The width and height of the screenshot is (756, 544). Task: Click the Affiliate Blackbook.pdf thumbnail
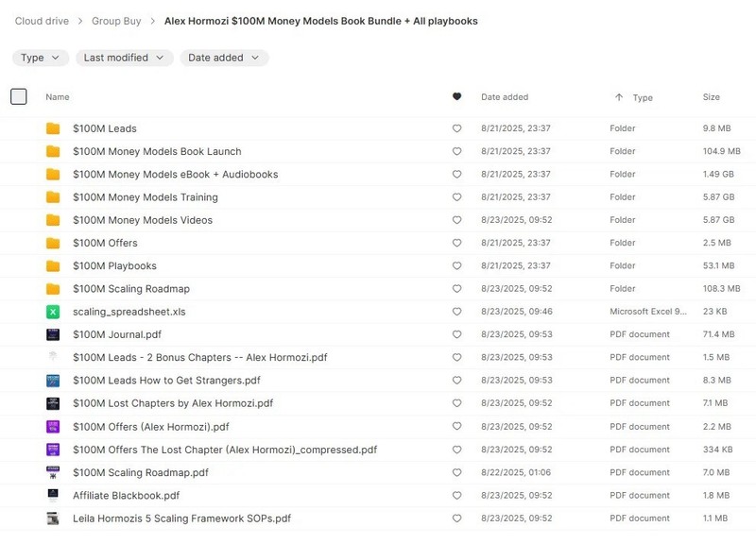[53, 495]
